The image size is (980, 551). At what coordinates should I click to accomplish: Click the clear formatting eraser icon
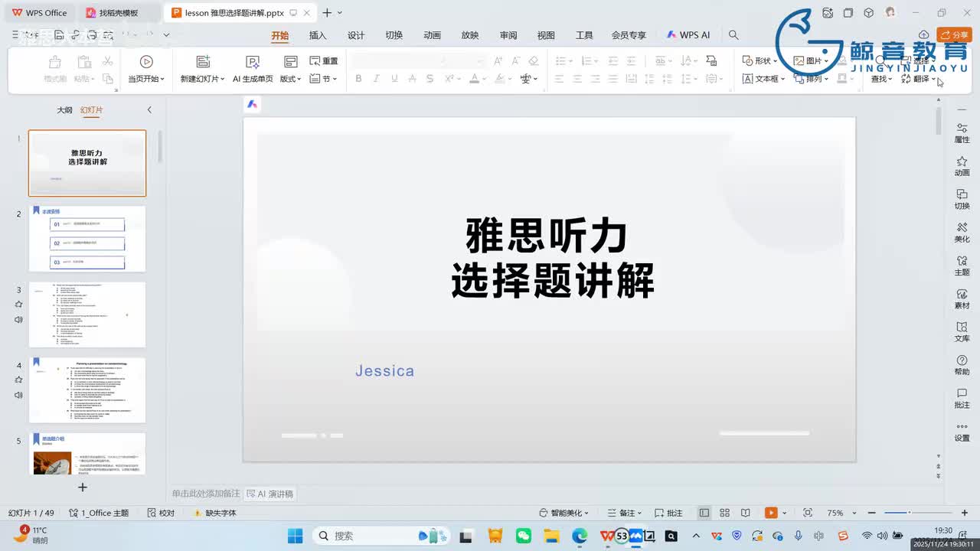point(534,61)
